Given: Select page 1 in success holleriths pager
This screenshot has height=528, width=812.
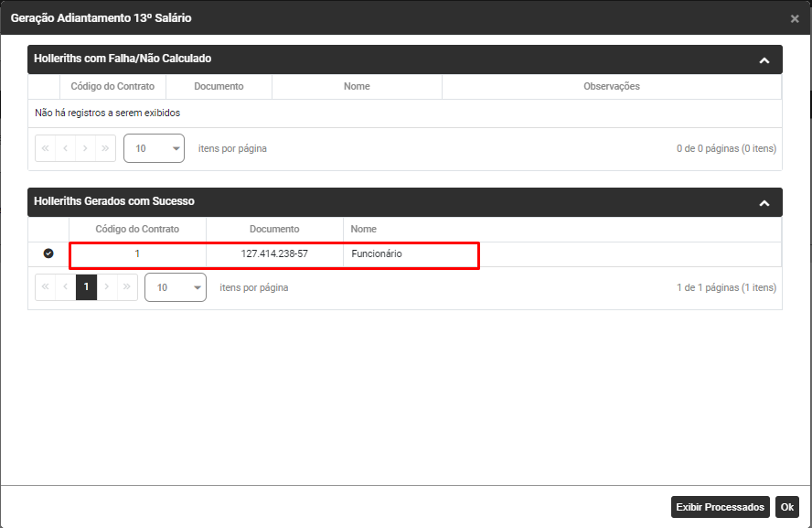Looking at the screenshot, I should (x=86, y=287).
